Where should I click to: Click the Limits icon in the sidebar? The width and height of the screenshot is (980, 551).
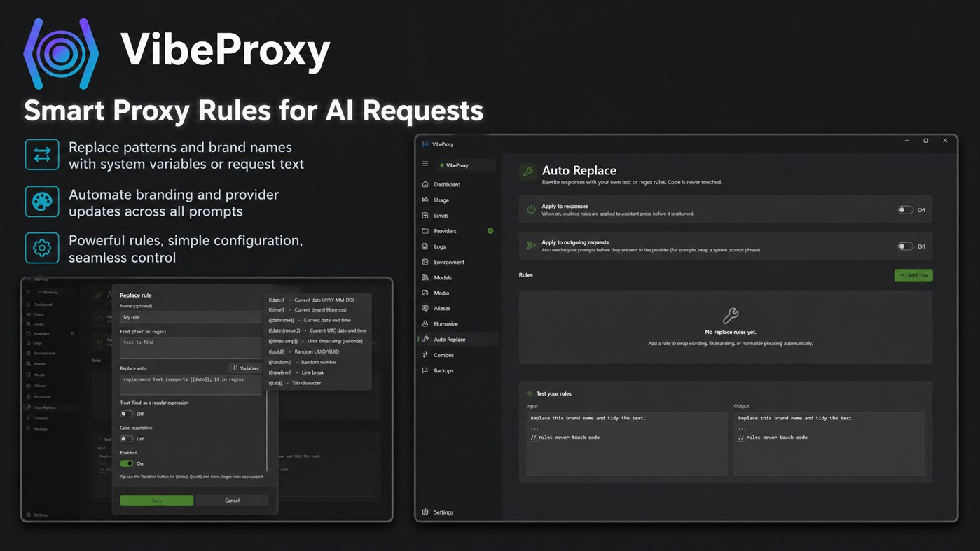(425, 215)
